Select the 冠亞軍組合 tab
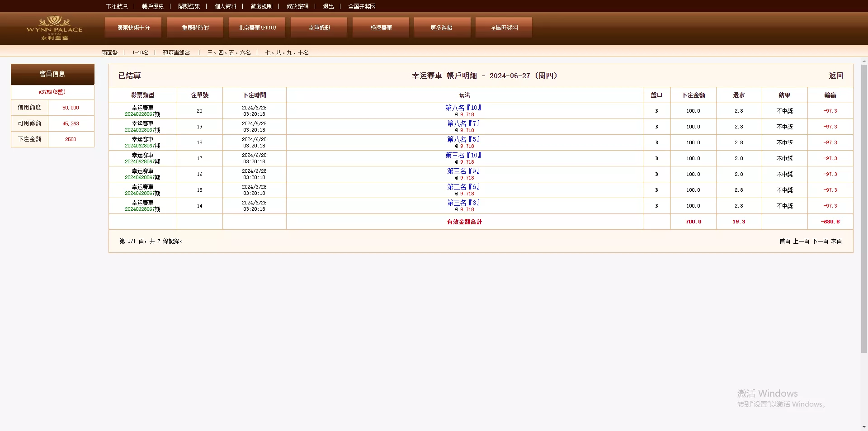Image resolution: width=868 pixels, height=431 pixels. 177,52
